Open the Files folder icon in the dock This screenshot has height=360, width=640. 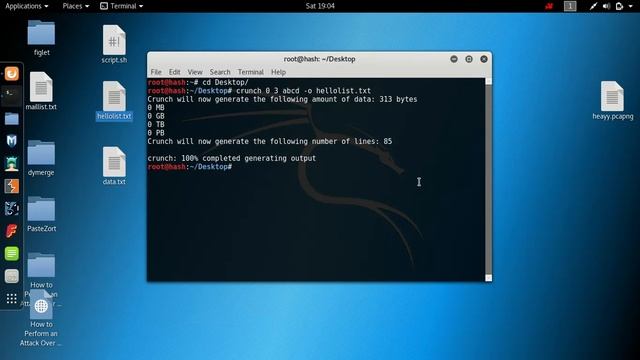pos(11,119)
